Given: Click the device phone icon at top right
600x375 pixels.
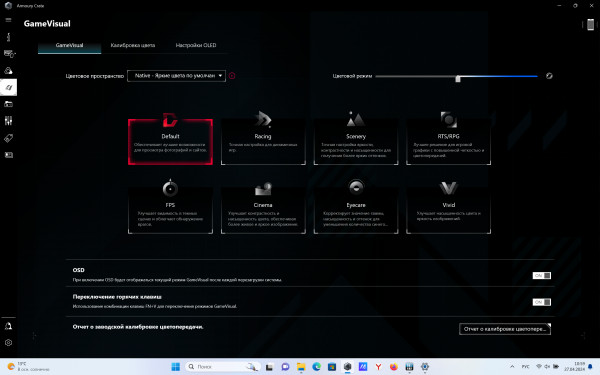Looking at the screenshot, I should (x=590, y=24).
